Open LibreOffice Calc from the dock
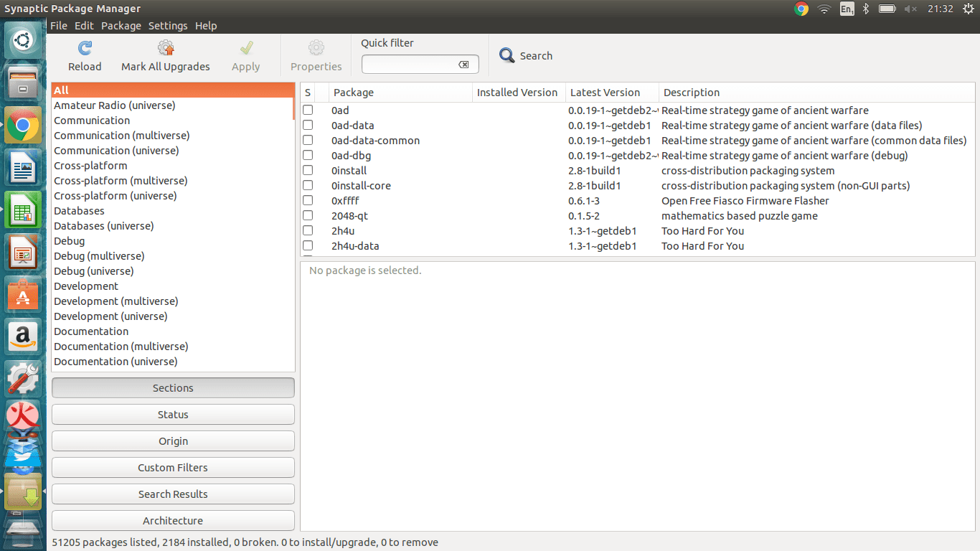Screen dimensions: 980x551 click(23, 210)
